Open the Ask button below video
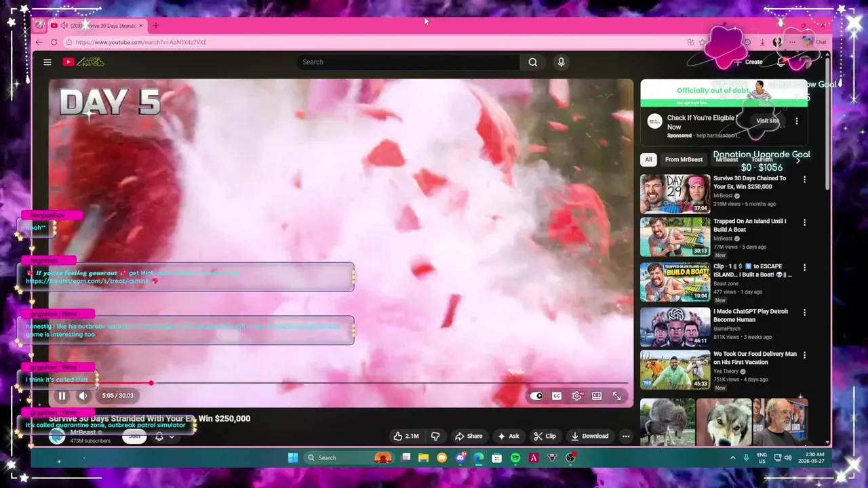 508,436
